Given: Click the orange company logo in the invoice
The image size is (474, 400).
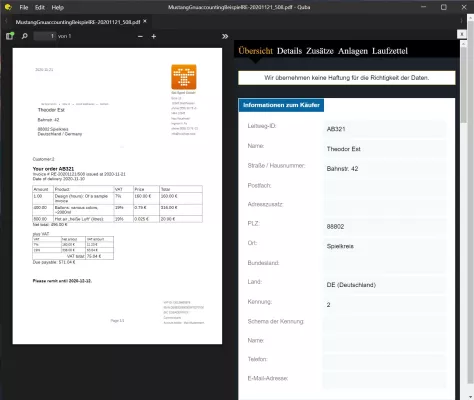Looking at the screenshot, I should pos(184,77).
